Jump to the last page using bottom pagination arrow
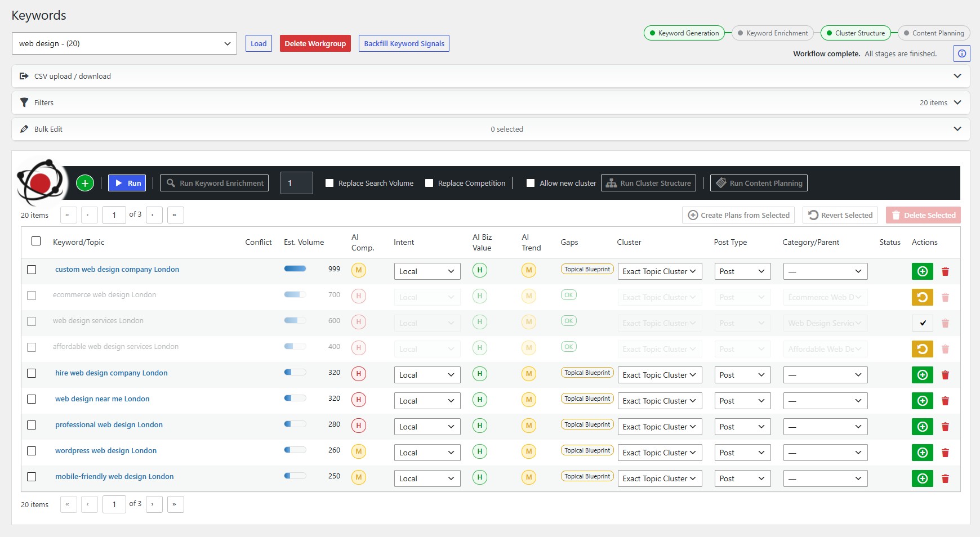The height and width of the screenshot is (537, 980). (x=175, y=504)
